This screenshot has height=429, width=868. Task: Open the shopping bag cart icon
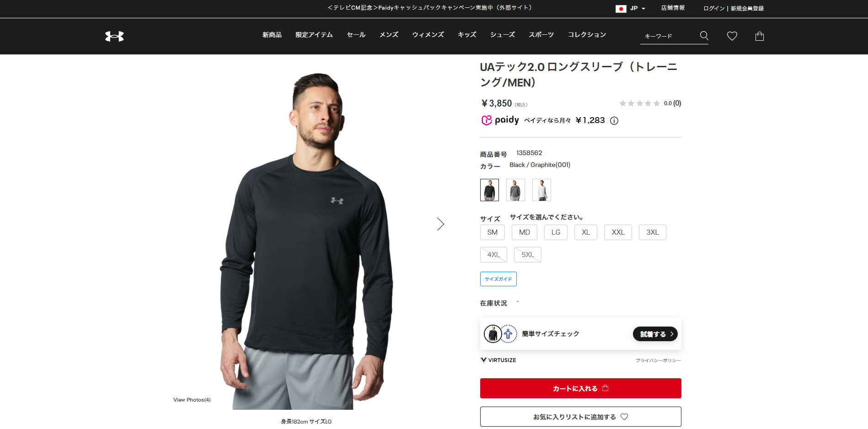tap(760, 36)
